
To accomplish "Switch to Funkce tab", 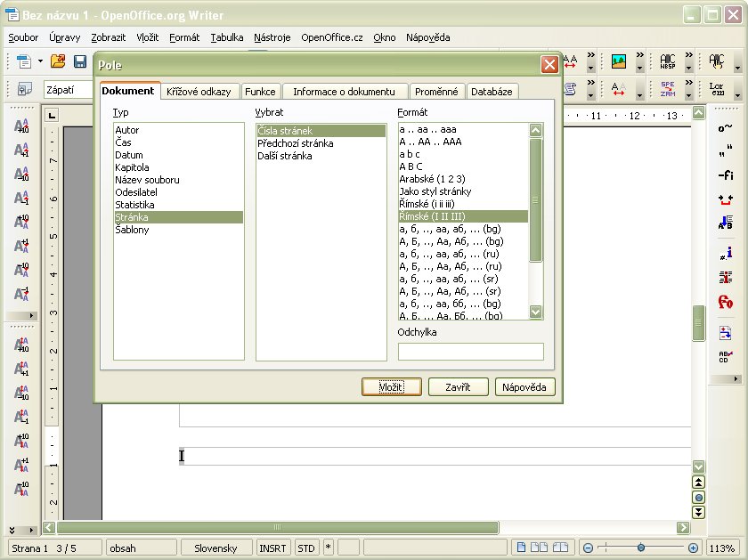I will pyautogui.click(x=260, y=92).
